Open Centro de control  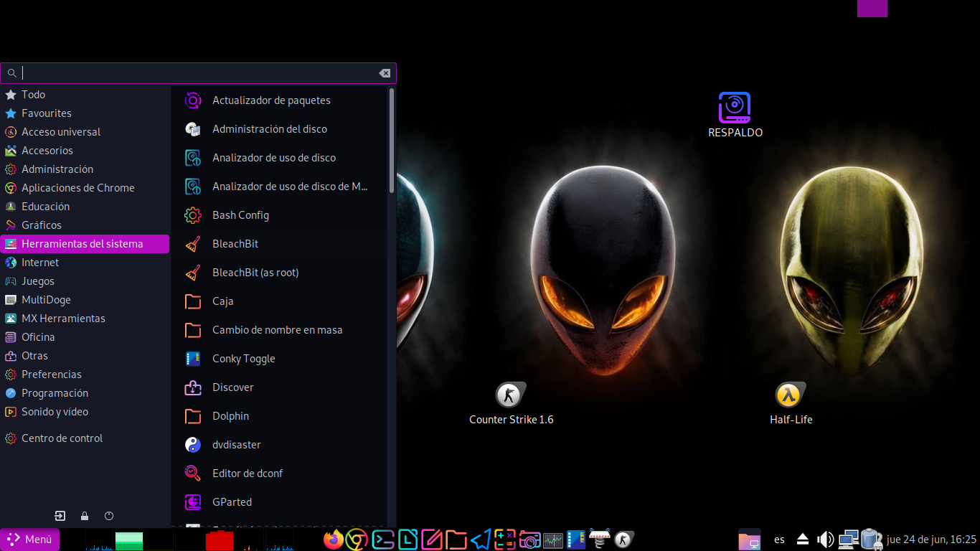(x=62, y=438)
